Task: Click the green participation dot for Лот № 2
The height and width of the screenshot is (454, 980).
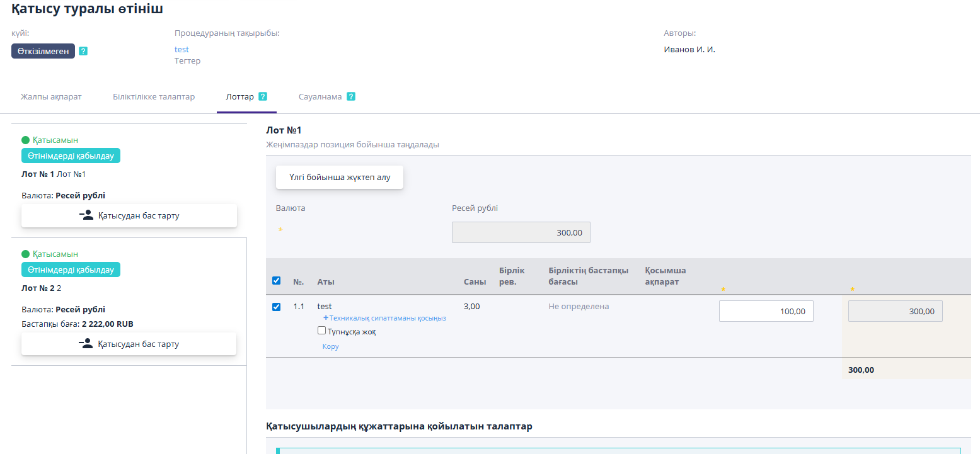Action: pos(26,254)
